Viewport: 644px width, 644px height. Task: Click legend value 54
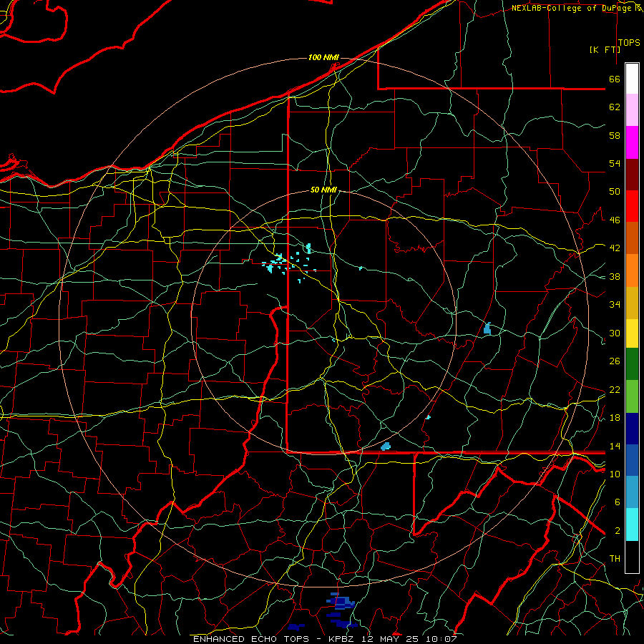pyautogui.click(x=615, y=163)
